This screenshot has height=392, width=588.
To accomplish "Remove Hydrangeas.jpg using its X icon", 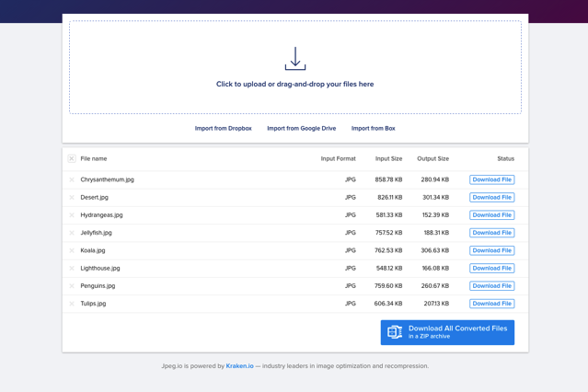I will point(72,215).
